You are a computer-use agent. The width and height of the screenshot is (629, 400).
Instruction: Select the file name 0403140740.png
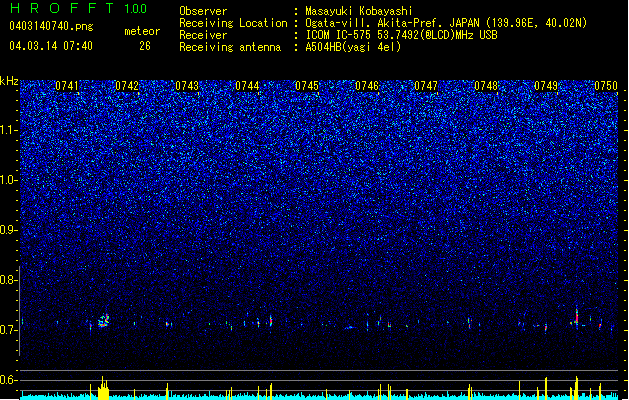[x=51, y=26]
